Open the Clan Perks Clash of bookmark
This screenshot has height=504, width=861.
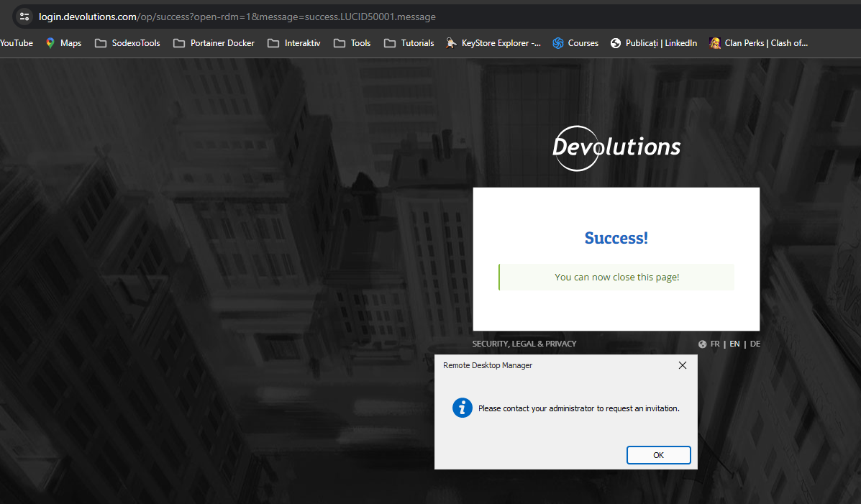click(758, 43)
